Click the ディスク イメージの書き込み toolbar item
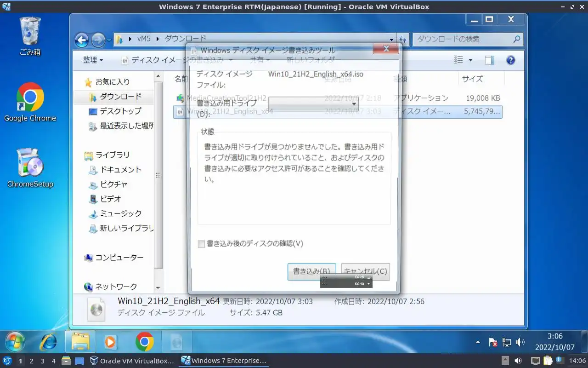588x368 pixels. 177,60
